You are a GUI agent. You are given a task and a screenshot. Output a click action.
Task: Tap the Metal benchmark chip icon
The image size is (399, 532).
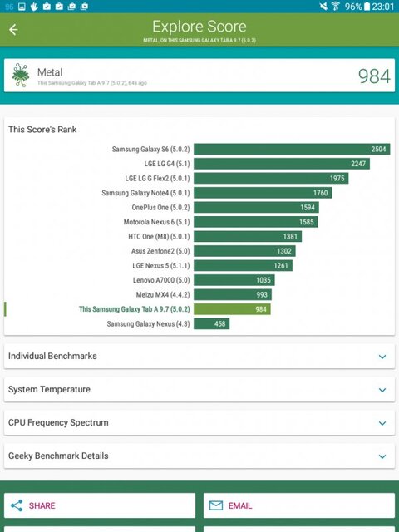click(x=21, y=75)
